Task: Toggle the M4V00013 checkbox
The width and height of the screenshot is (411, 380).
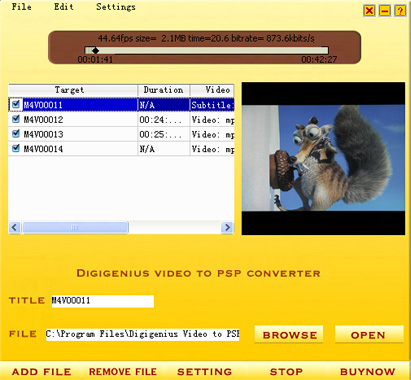Action: point(15,134)
